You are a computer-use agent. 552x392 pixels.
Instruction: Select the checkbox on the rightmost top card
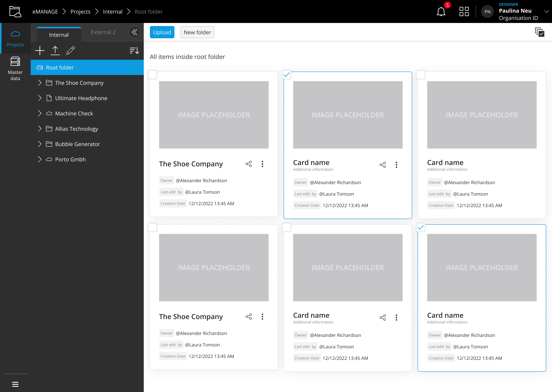pyautogui.click(x=421, y=75)
